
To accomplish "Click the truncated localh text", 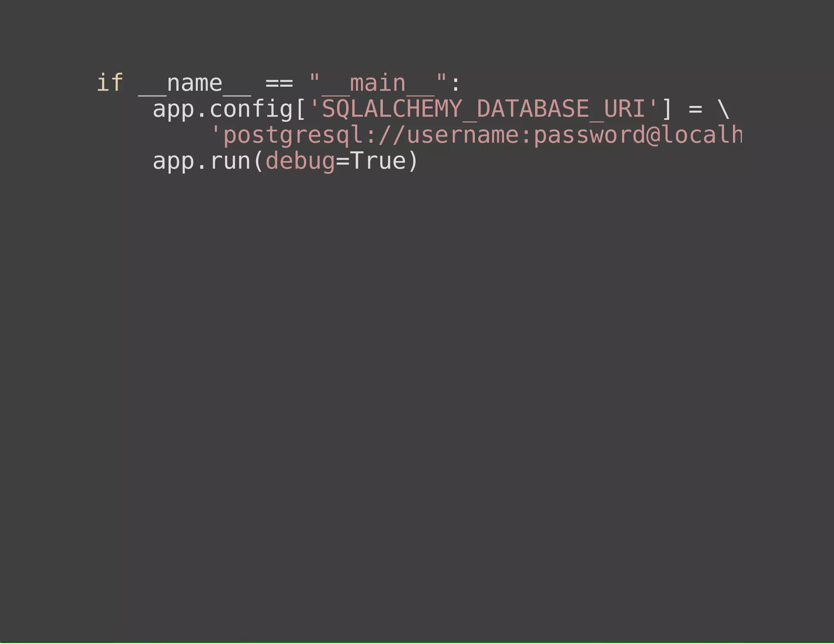I will pos(702,135).
